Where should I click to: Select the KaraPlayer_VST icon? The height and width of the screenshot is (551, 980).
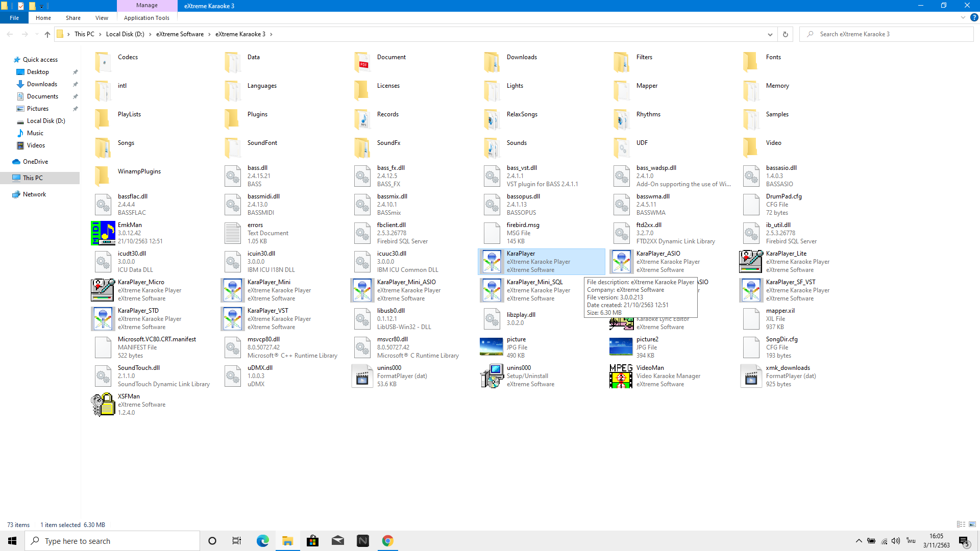[233, 319]
